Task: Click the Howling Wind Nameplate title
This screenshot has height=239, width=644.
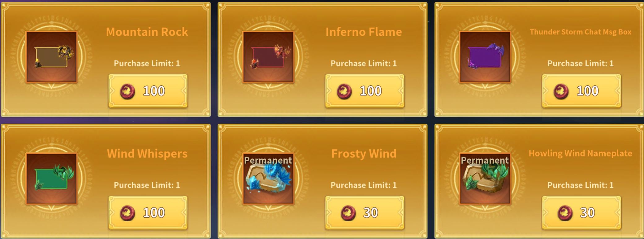Action: 580,153
